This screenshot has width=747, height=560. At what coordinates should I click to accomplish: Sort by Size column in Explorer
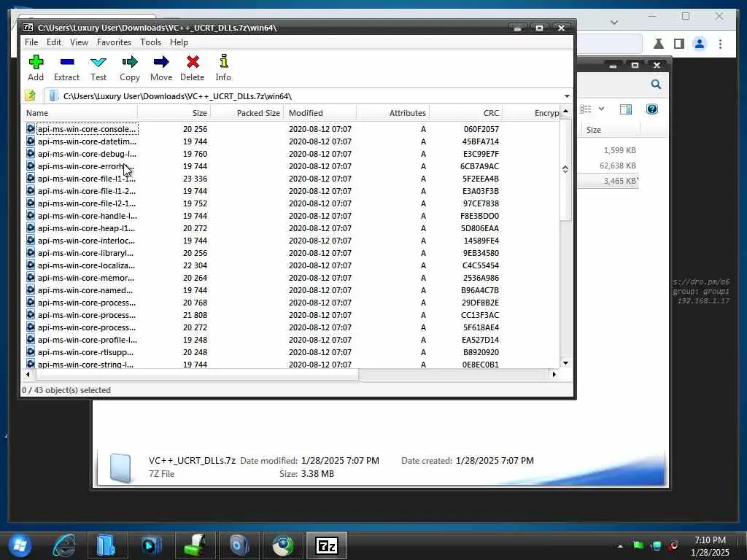click(611, 130)
